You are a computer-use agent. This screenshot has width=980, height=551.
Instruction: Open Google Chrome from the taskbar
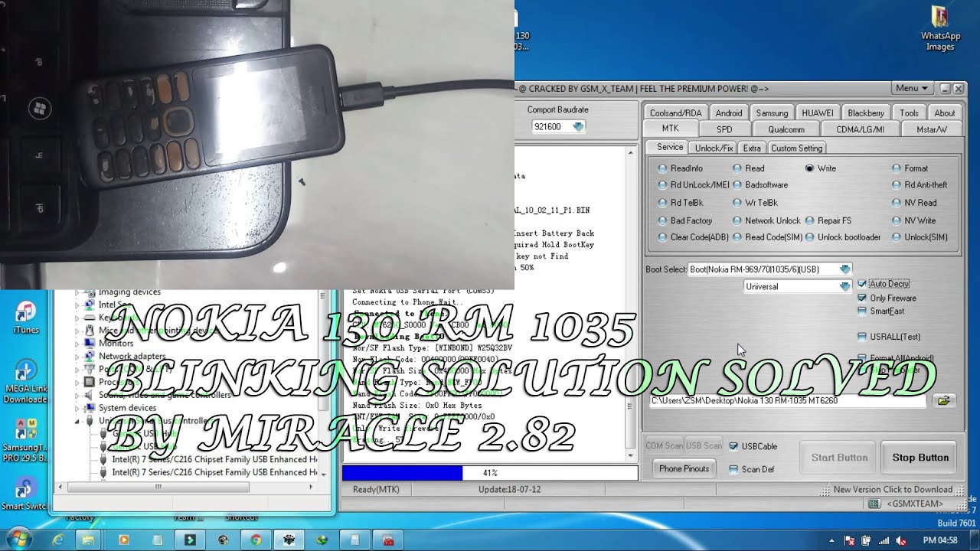point(255,540)
